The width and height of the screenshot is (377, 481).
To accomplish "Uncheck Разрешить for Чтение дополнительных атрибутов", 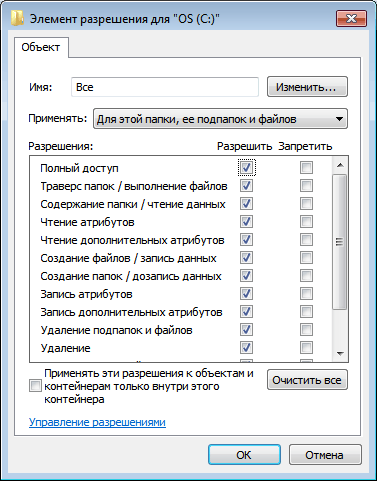I will coord(246,239).
